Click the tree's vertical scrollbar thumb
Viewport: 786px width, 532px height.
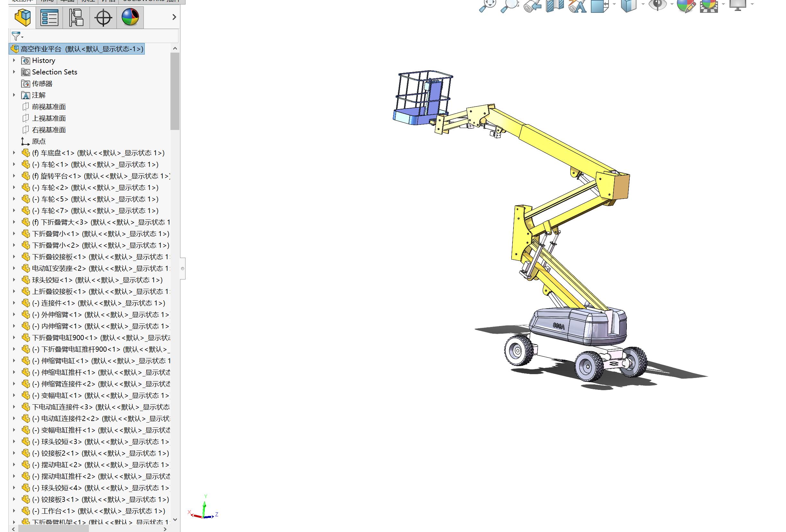click(175, 91)
